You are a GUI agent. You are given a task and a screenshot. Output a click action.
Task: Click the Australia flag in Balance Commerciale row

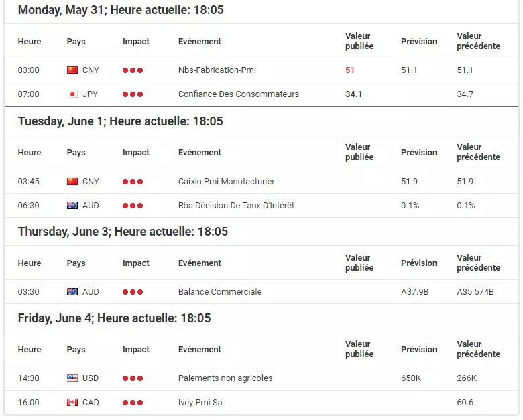[x=72, y=292]
